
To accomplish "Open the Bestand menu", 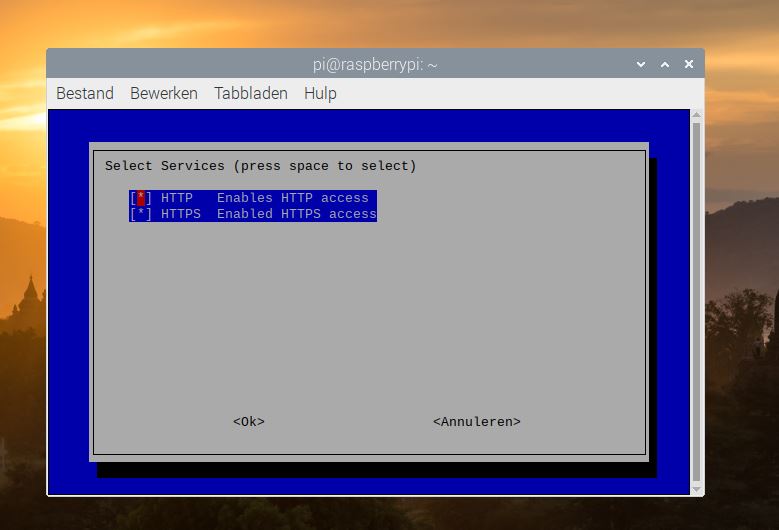I will [85, 93].
